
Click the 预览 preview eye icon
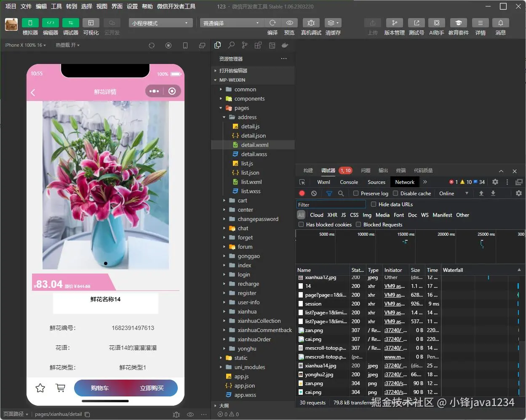(x=289, y=23)
